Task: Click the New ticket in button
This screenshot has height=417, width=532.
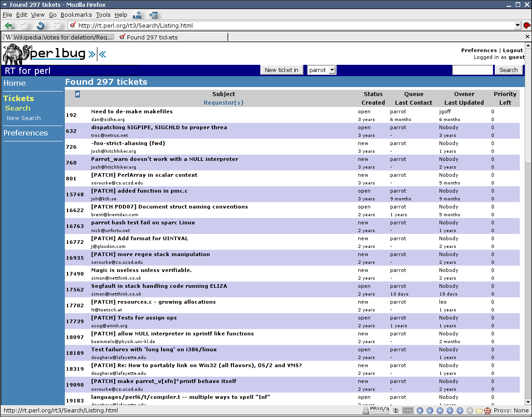Action: point(281,70)
